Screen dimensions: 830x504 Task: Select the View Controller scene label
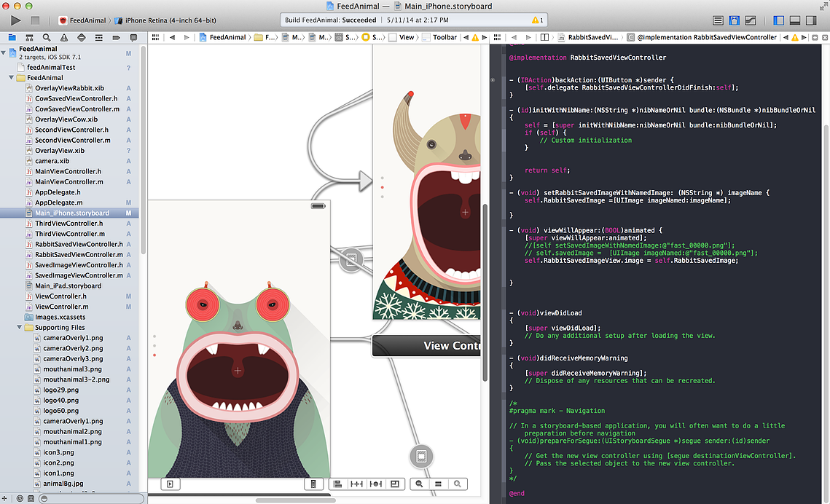(x=426, y=346)
